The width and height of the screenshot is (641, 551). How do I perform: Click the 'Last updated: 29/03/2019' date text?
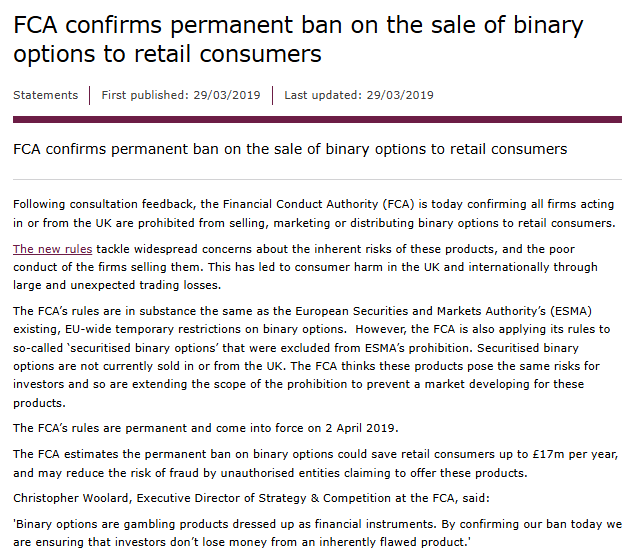(359, 95)
